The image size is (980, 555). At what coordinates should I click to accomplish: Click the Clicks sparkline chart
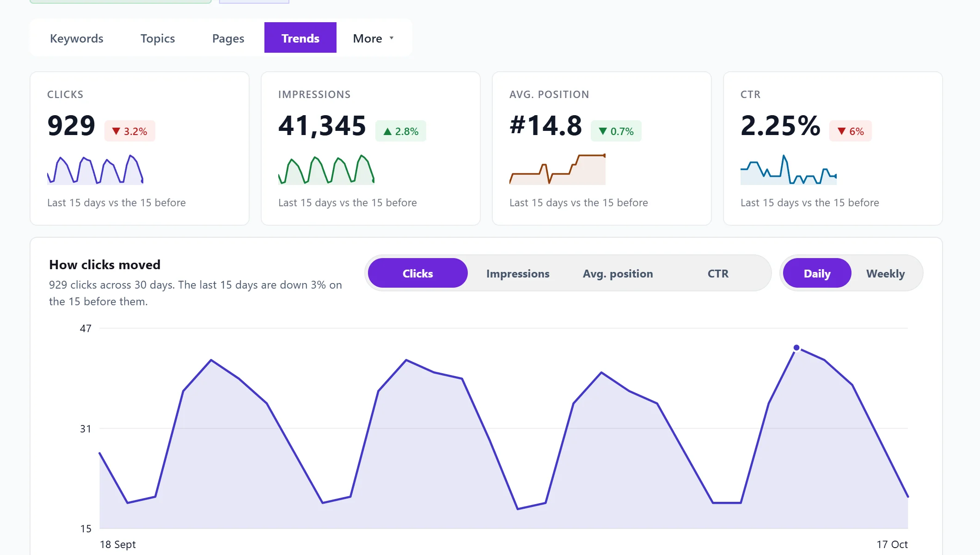point(95,170)
